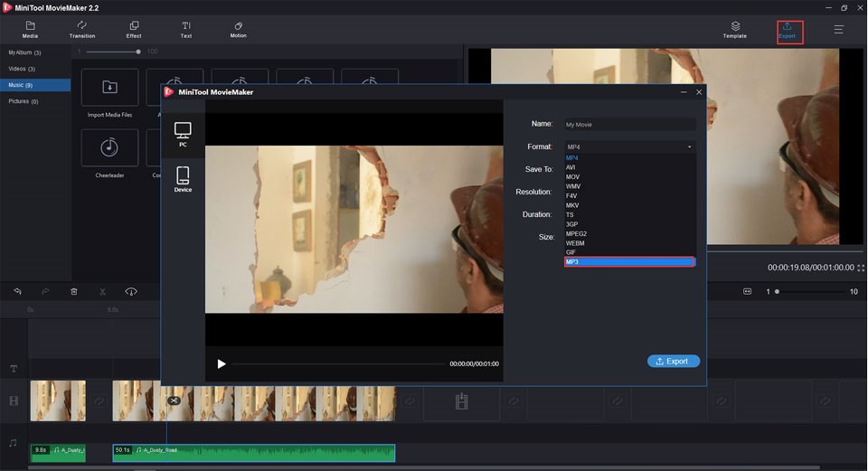
Task: Open the Effect panel icon
Action: coord(134,30)
